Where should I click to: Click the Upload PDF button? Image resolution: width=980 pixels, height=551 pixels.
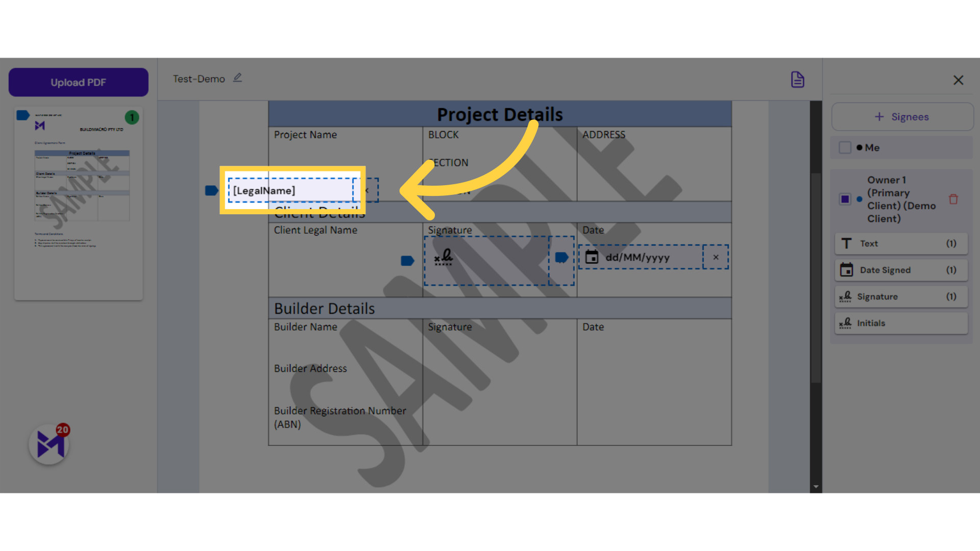(x=78, y=82)
